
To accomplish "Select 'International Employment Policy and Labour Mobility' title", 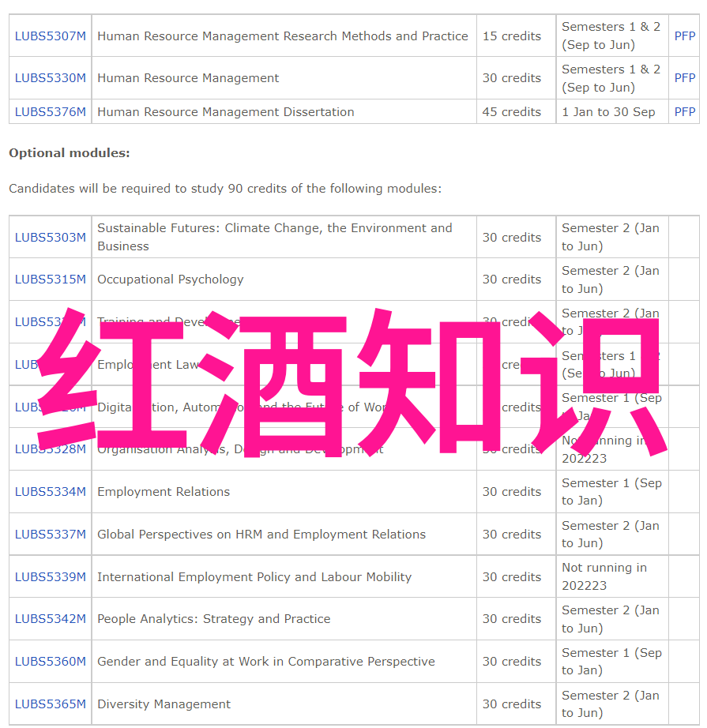I will point(254,576).
